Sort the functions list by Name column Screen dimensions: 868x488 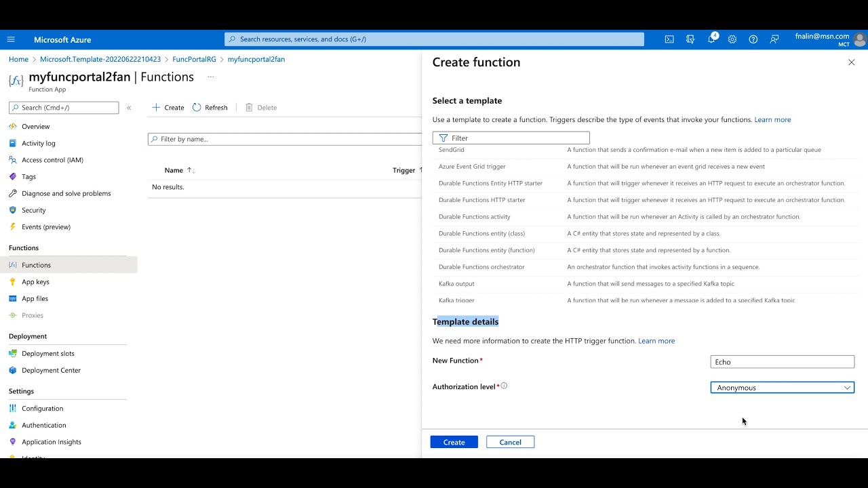(x=180, y=171)
